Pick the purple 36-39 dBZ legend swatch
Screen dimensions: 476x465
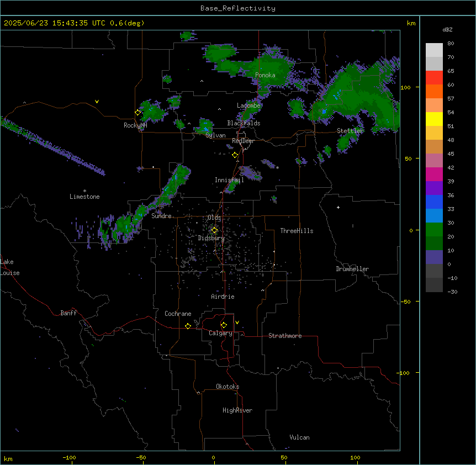pos(434,188)
